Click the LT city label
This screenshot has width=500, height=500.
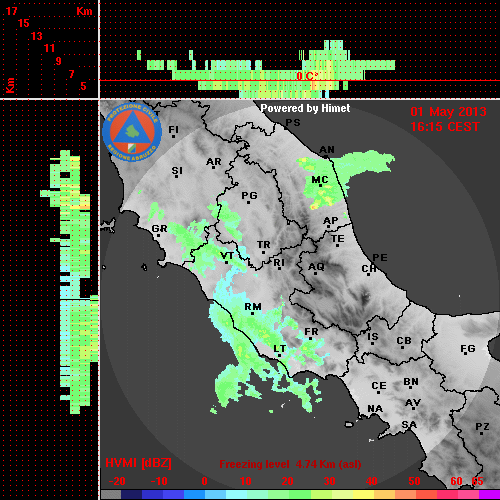(x=279, y=349)
